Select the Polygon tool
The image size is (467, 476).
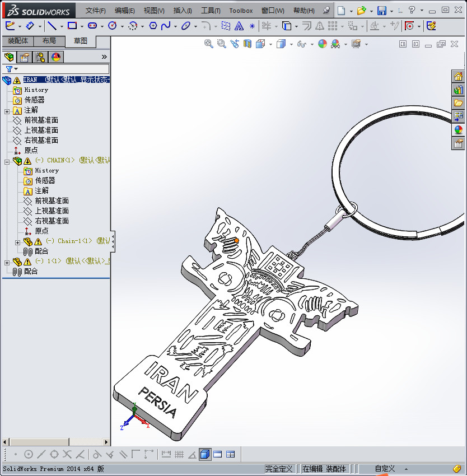tap(153, 26)
